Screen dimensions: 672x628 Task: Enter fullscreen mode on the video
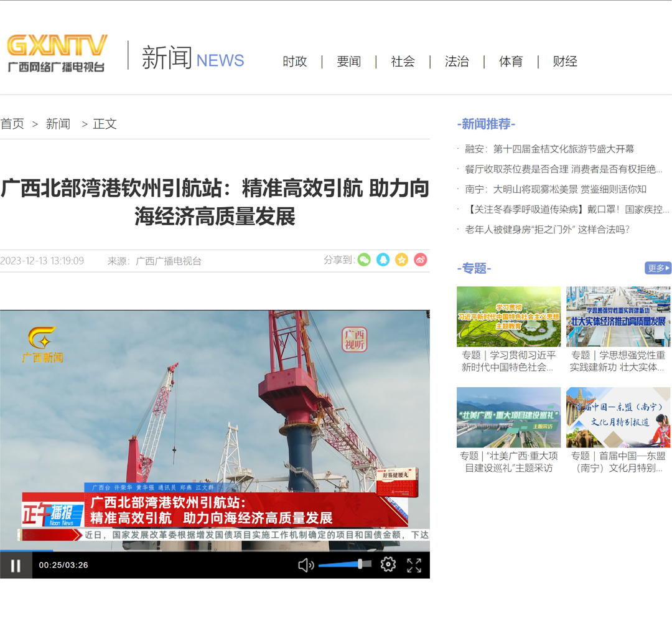coord(415,565)
